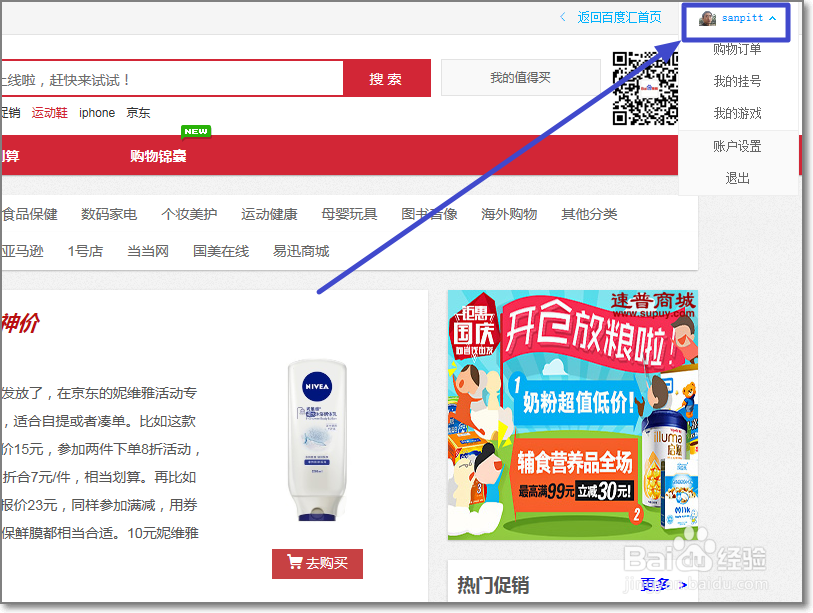Click the search input field

172,78
